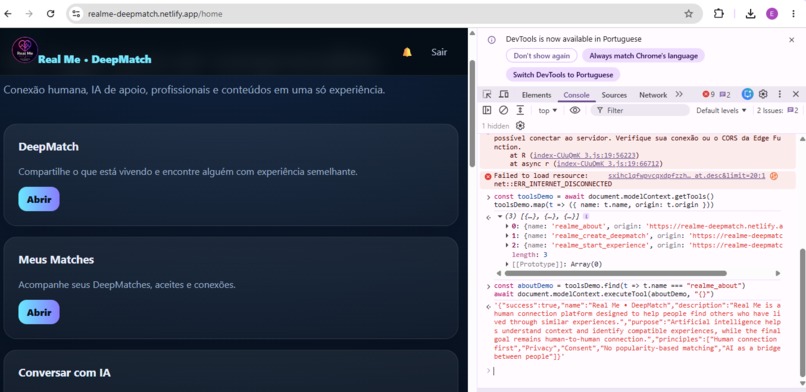The width and height of the screenshot is (806, 392).
Task: Open the async r index-CUuOmK link
Action: (609, 164)
